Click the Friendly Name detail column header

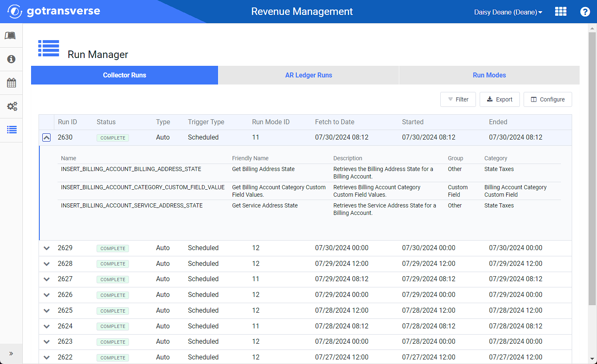click(250, 158)
